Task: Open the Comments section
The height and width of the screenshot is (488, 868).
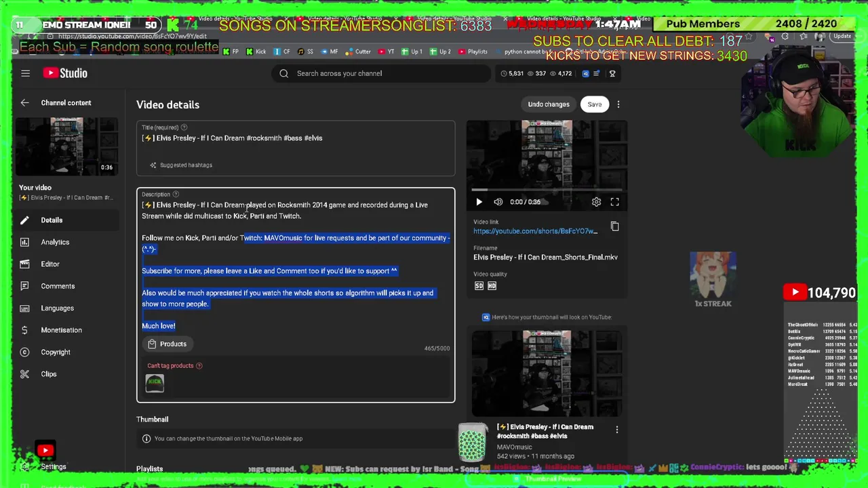Action: [66, 286]
